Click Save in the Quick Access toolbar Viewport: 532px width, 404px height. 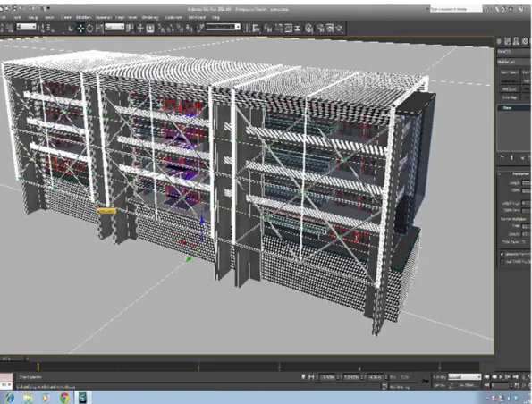click(x=14, y=8)
